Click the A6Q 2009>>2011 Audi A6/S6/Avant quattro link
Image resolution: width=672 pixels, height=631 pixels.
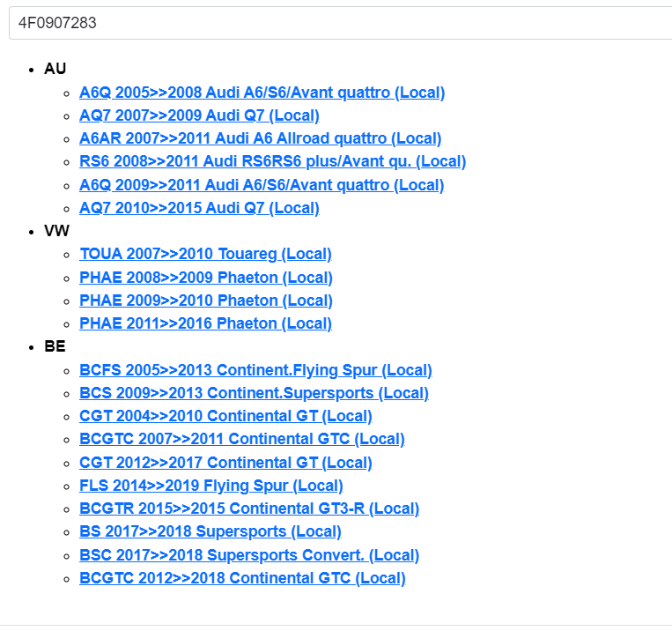point(262,185)
